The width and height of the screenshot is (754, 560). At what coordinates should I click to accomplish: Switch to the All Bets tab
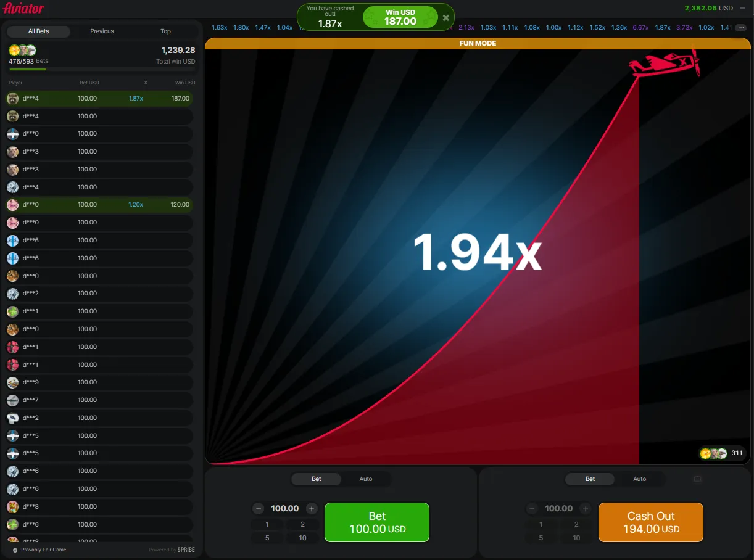pos(38,31)
